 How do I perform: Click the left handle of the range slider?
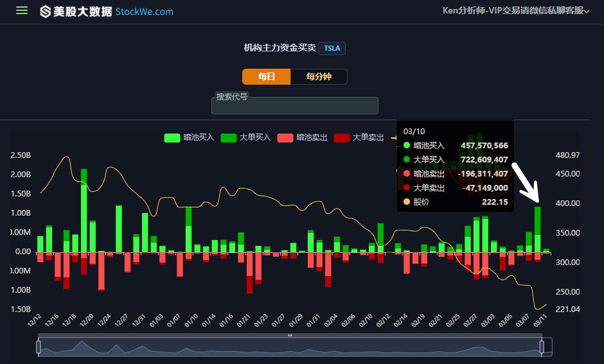pyautogui.click(x=39, y=347)
